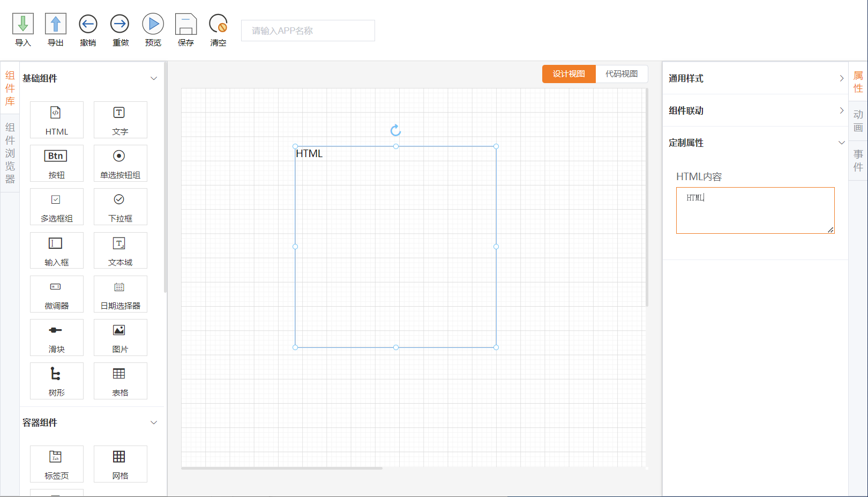Open the 组件库 side tab

10,88
